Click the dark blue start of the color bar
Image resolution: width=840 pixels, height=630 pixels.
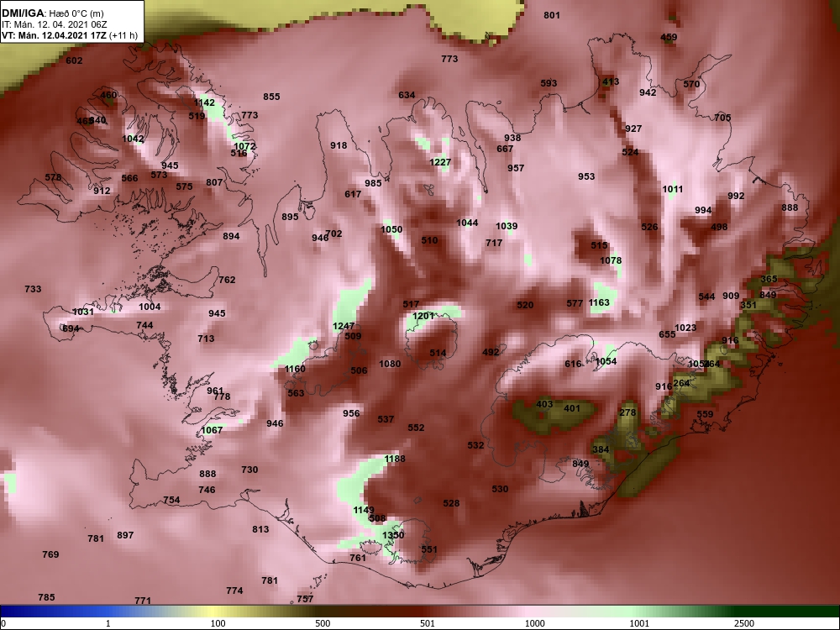coord(11,612)
